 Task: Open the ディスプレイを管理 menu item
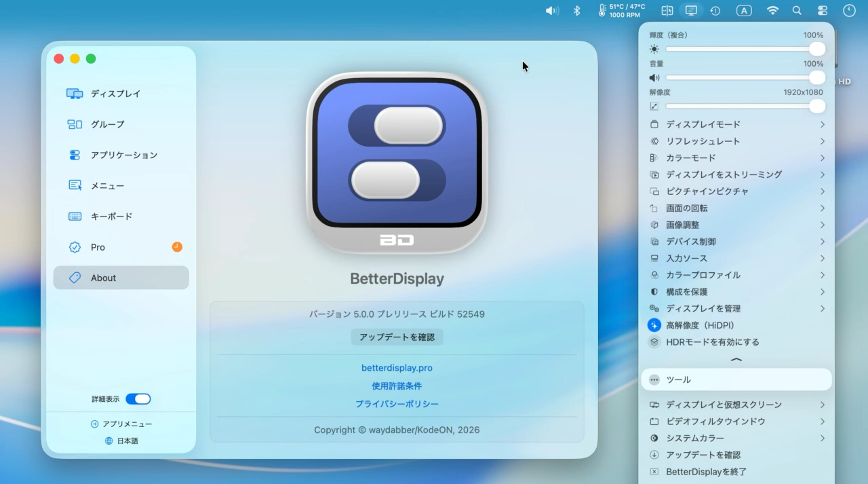tap(736, 308)
